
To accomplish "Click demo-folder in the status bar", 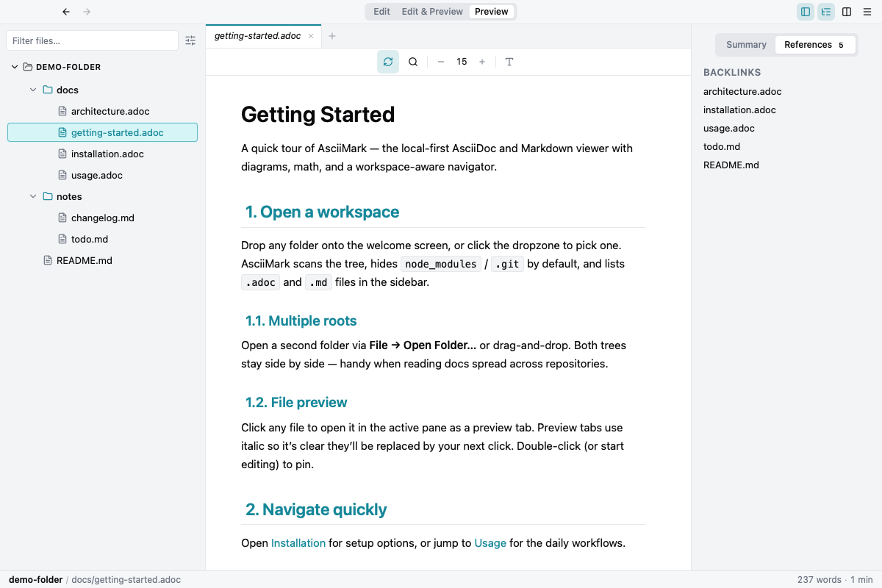I will tap(35, 579).
